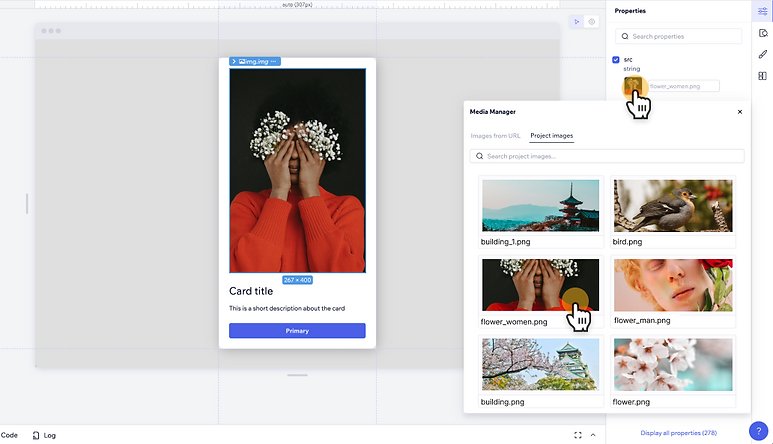Click the Media Manager title

click(x=492, y=112)
